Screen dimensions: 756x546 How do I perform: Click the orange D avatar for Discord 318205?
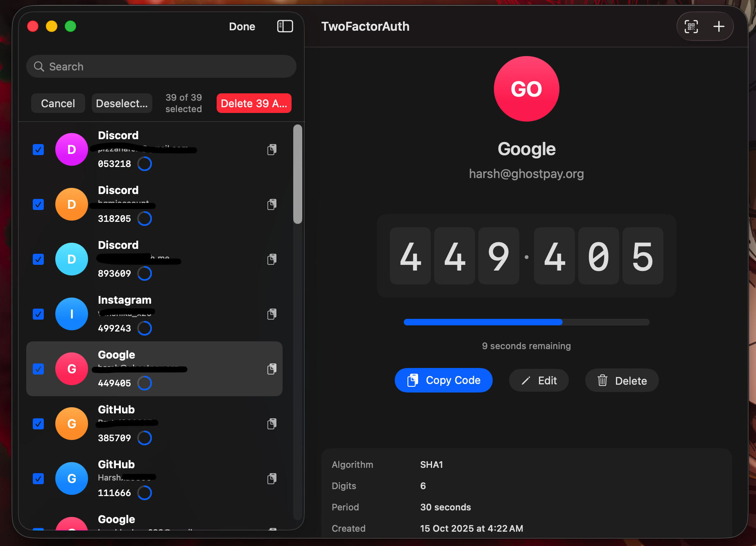click(x=72, y=204)
